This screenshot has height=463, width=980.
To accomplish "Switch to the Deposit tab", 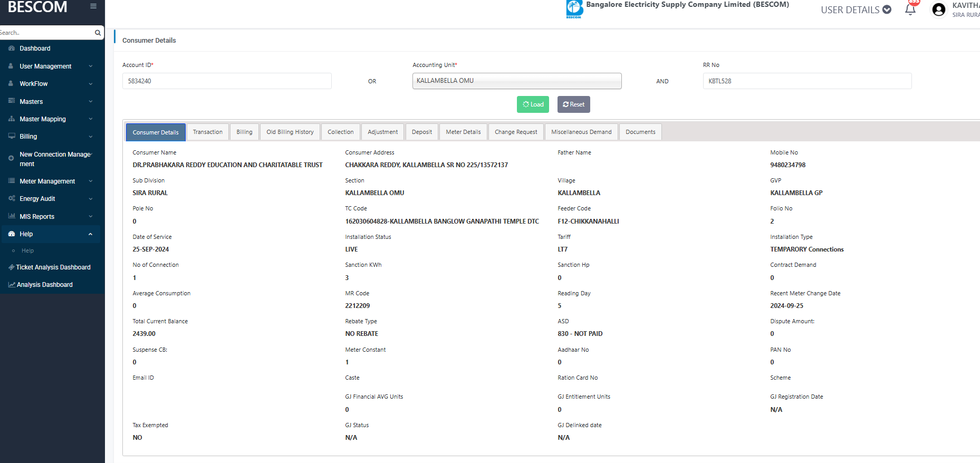I will 422,132.
